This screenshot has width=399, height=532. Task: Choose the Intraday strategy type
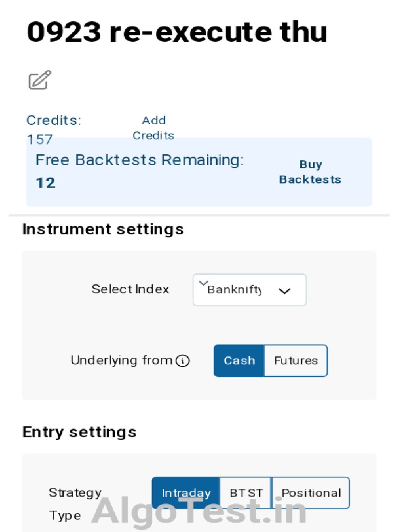[185, 493]
